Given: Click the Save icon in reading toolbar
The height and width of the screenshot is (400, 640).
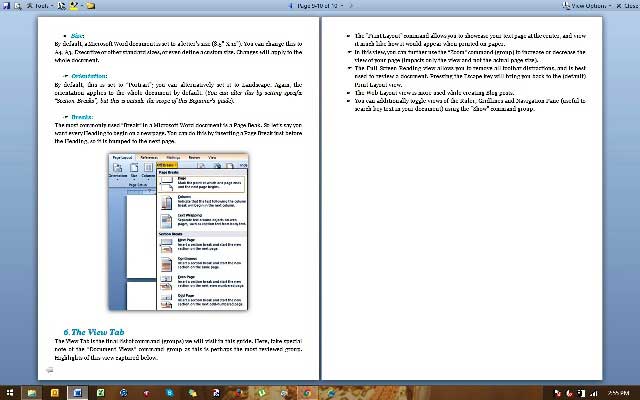Looking at the screenshot, I should click(6, 6).
